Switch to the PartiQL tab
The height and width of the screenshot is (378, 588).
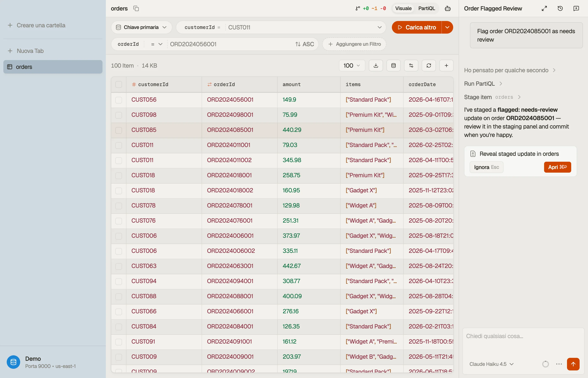coord(427,9)
